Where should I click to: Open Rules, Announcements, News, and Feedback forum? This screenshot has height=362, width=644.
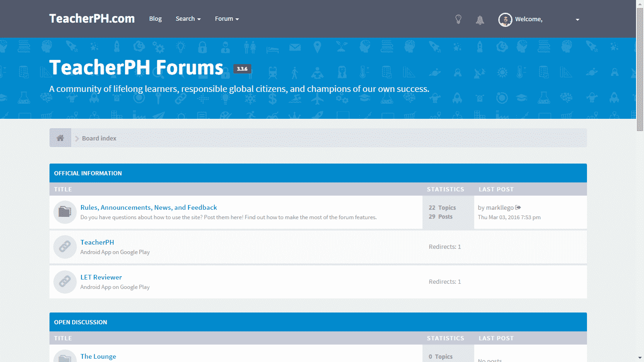point(149,207)
